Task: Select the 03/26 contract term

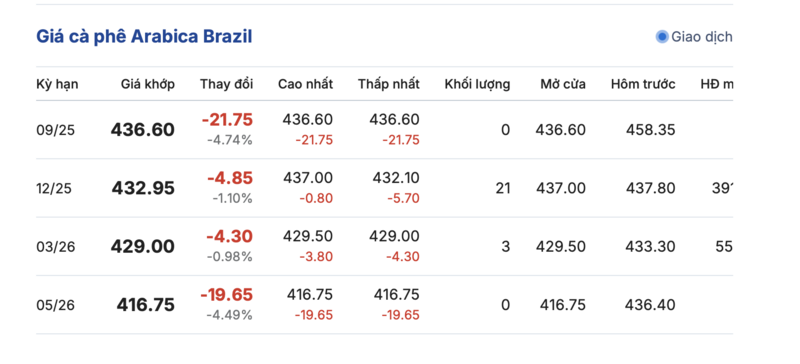Action: [x=56, y=248]
